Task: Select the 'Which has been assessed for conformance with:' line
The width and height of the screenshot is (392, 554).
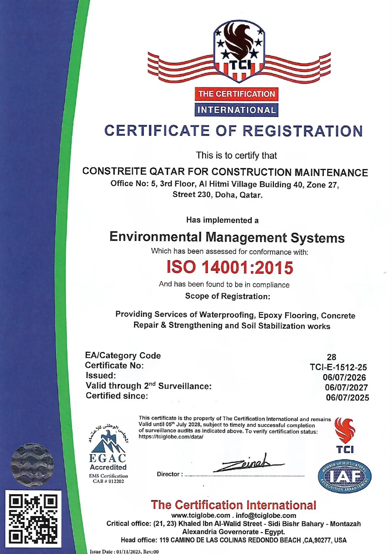Action: click(x=230, y=252)
